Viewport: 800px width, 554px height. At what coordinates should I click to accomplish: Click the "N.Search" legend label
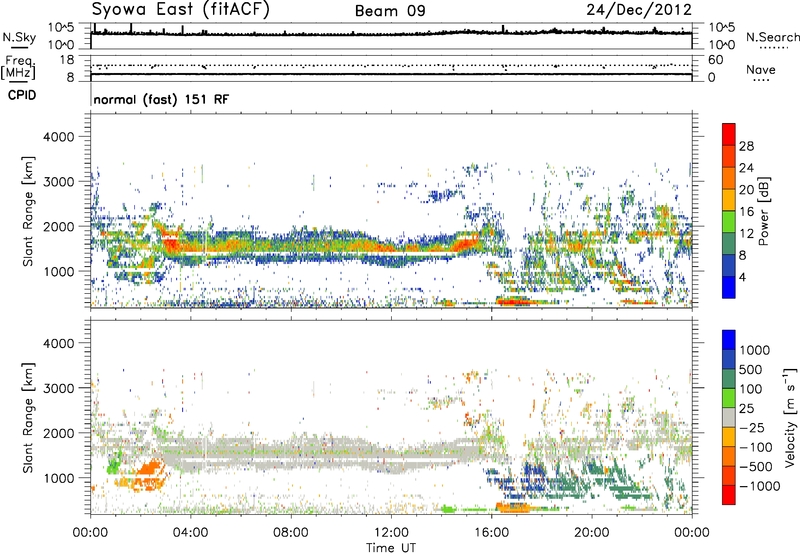[x=772, y=37]
